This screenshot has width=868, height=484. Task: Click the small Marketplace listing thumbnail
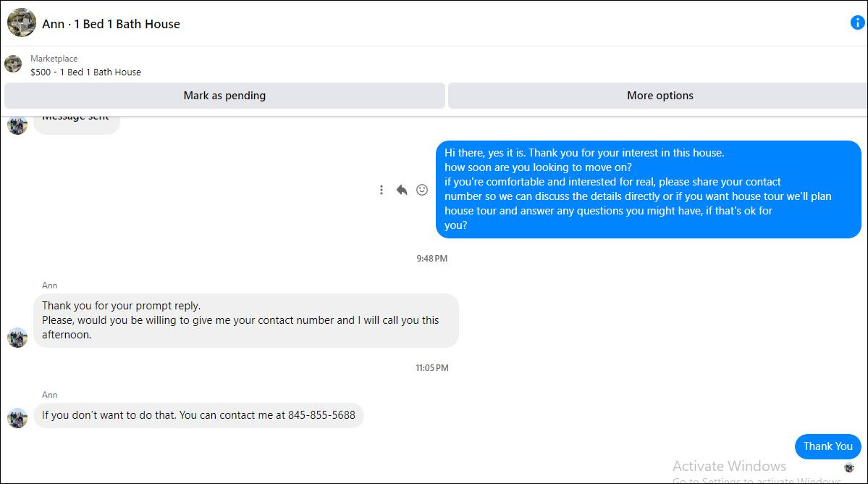pyautogui.click(x=13, y=64)
